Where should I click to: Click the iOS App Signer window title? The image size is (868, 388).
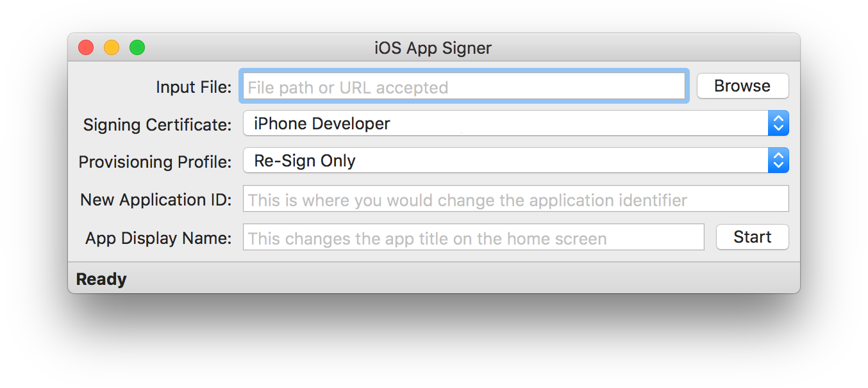tap(433, 48)
